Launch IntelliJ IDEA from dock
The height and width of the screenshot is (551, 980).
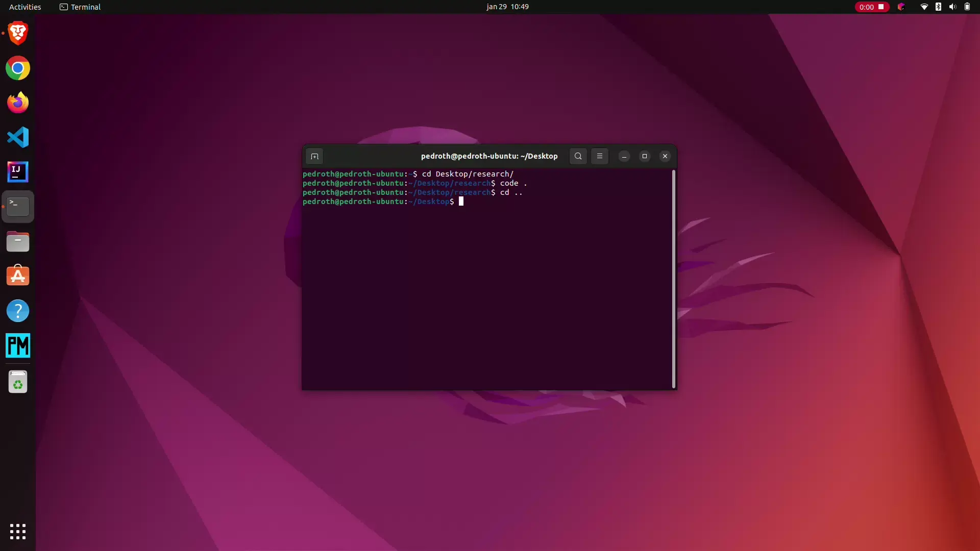point(18,172)
